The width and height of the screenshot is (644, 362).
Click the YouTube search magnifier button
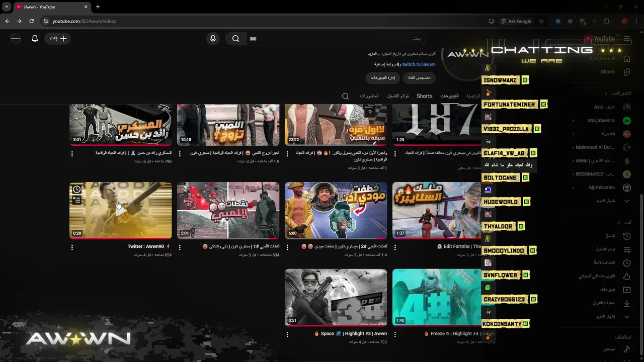[235, 38]
